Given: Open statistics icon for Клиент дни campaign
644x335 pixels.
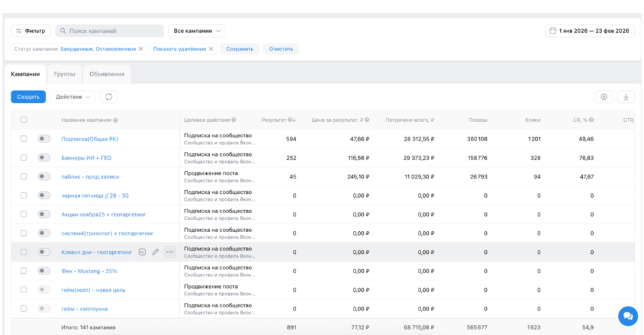Looking at the screenshot, I should 142,252.
